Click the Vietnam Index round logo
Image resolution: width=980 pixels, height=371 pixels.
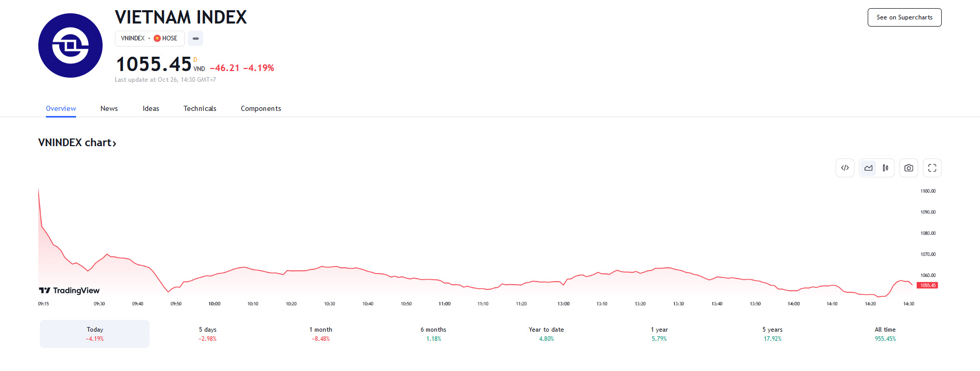(70, 45)
